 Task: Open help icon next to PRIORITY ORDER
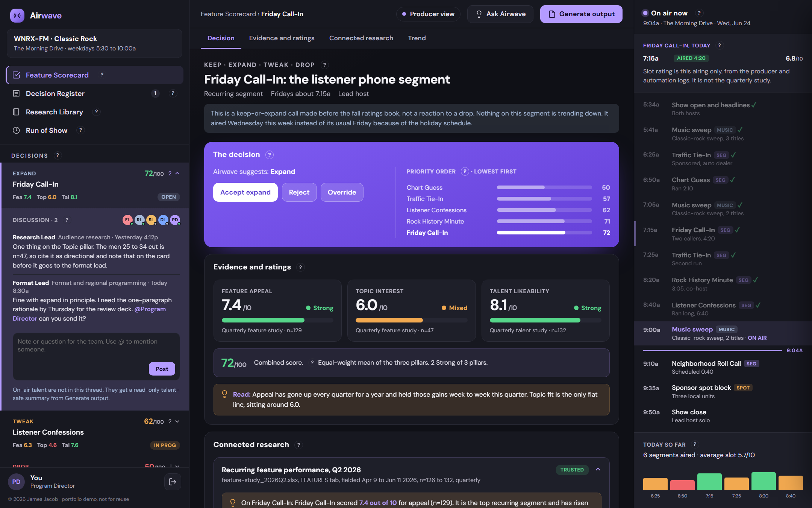click(465, 171)
